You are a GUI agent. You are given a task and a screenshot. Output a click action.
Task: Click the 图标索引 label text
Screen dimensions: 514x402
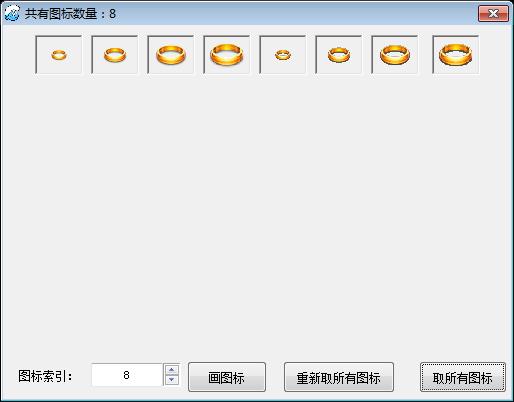point(45,376)
